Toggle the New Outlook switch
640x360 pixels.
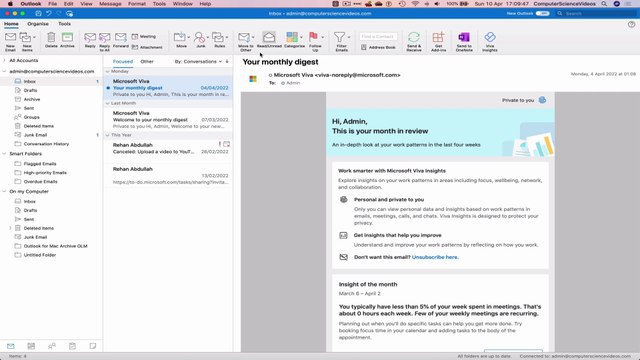pos(542,13)
